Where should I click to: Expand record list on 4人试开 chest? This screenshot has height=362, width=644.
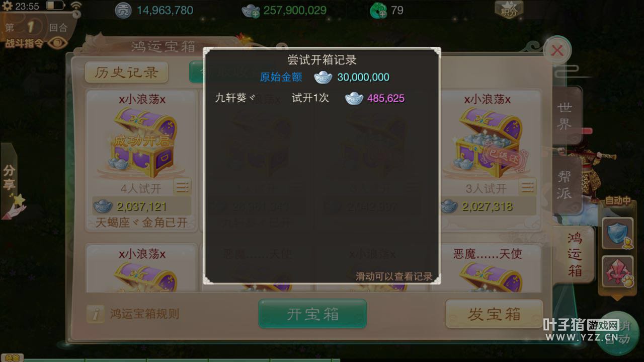182,187
